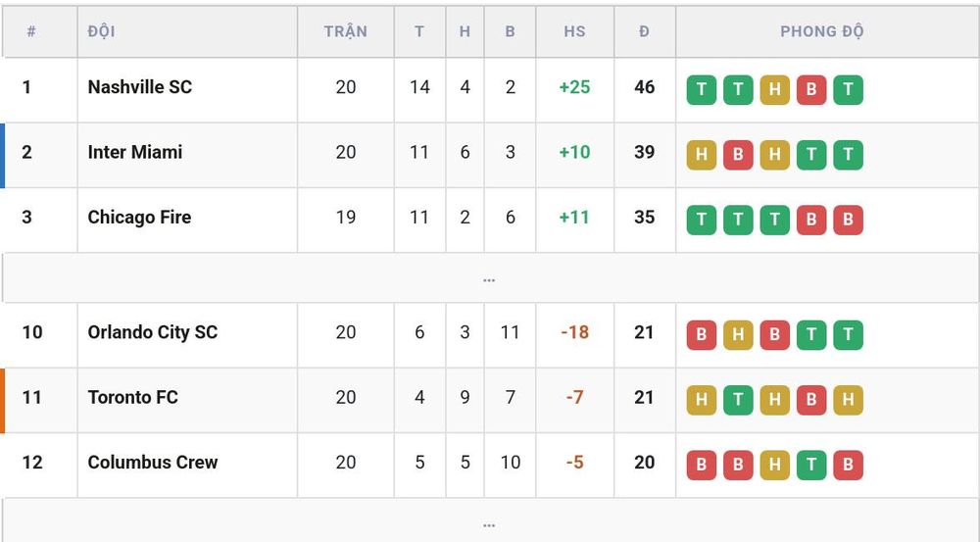Click Nashville SC's first green T form badge
Image resolution: width=980 pixels, height=542 pixels.
(x=702, y=89)
